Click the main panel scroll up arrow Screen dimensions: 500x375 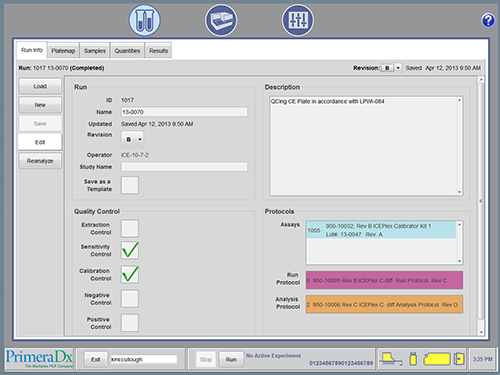pos(481,80)
